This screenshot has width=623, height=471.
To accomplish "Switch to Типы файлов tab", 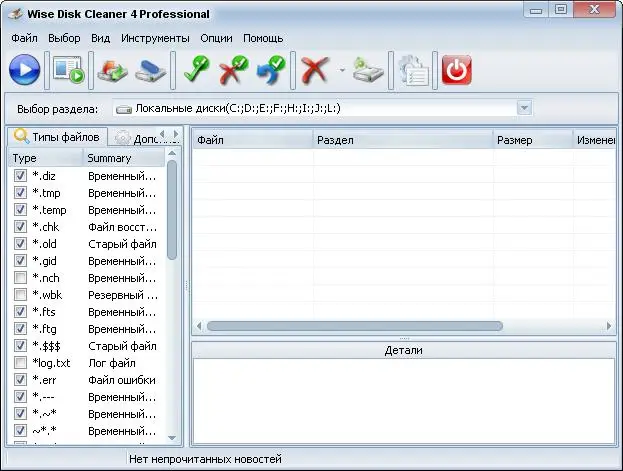I will 57,137.
